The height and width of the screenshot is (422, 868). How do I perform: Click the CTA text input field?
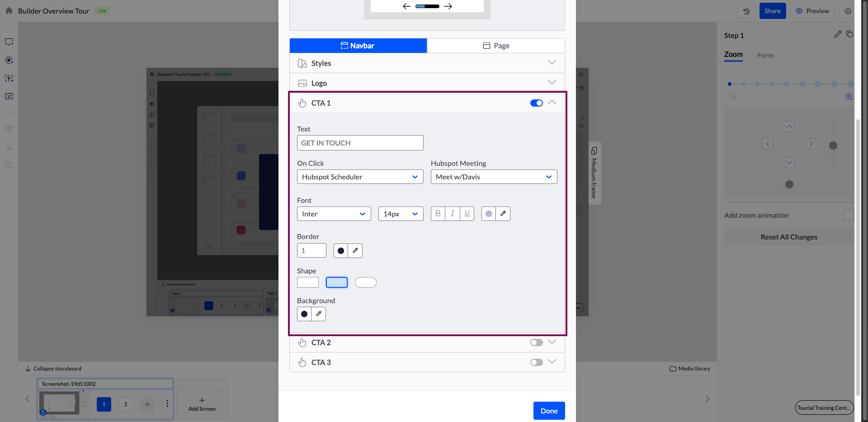click(x=360, y=143)
